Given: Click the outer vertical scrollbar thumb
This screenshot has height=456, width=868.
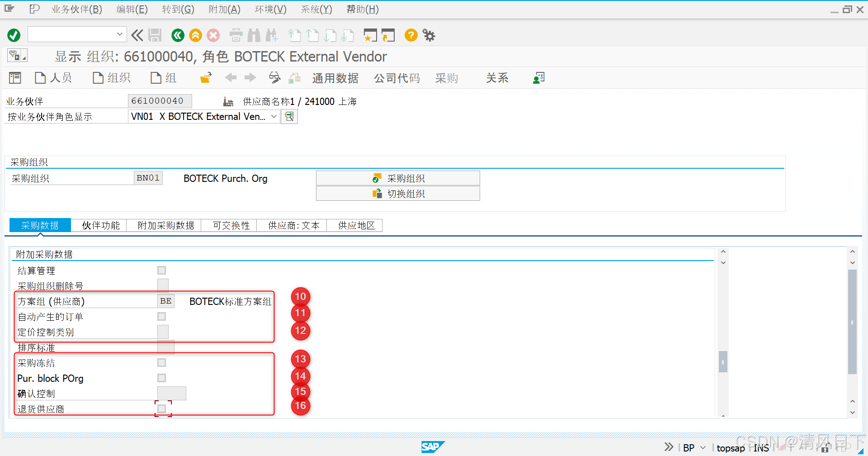Looking at the screenshot, I should [852, 322].
